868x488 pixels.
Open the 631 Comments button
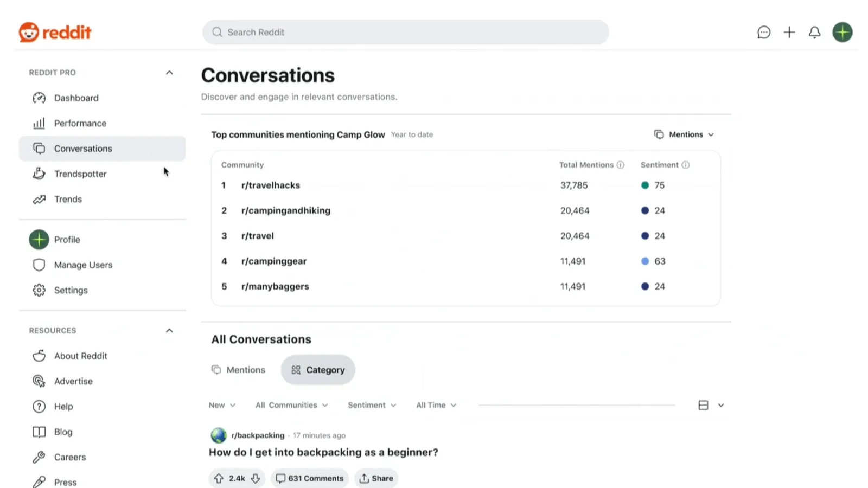tap(310, 478)
